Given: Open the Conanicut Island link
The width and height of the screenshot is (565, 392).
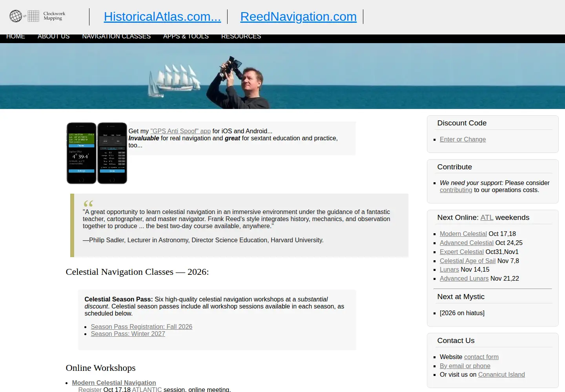Looking at the screenshot, I should point(501,375).
